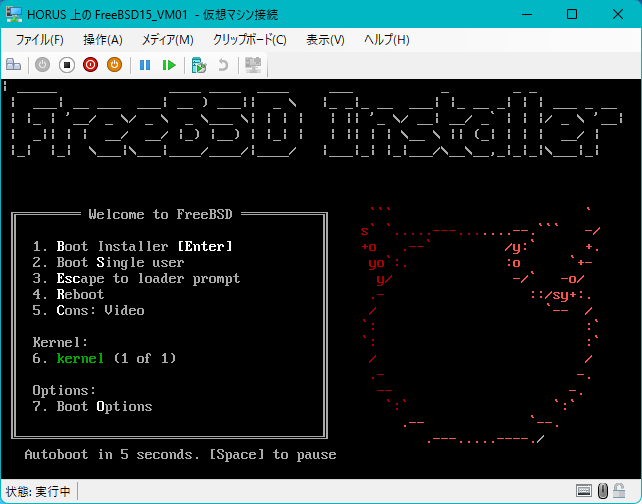Click the keyboard status icon
The width and height of the screenshot is (642, 504).
coord(583,490)
